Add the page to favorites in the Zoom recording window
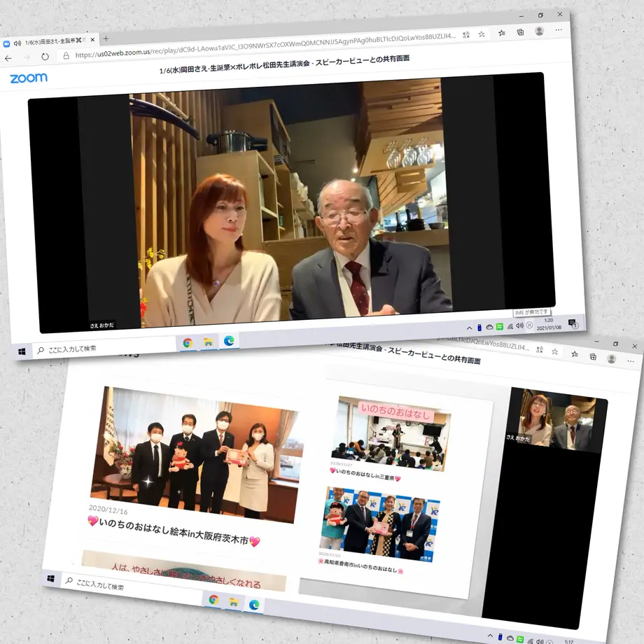This screenshot has width=644, height=644. (482, 34)
